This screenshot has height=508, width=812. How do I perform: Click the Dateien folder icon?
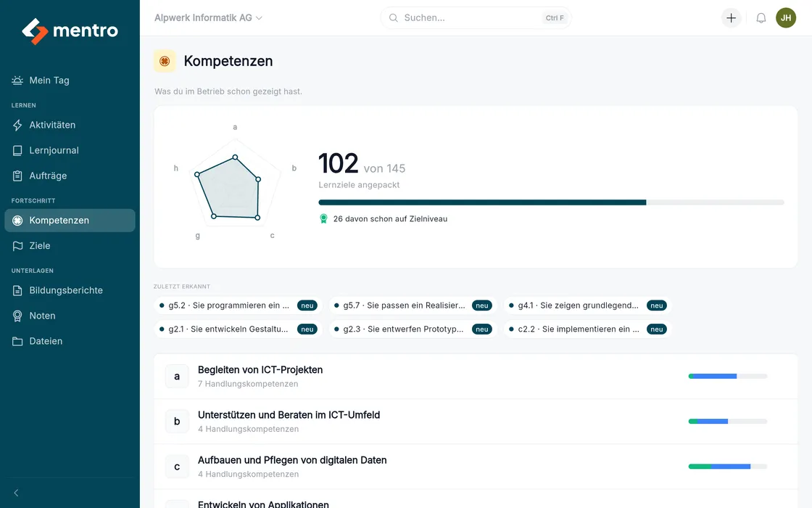(x=17, y=341)
